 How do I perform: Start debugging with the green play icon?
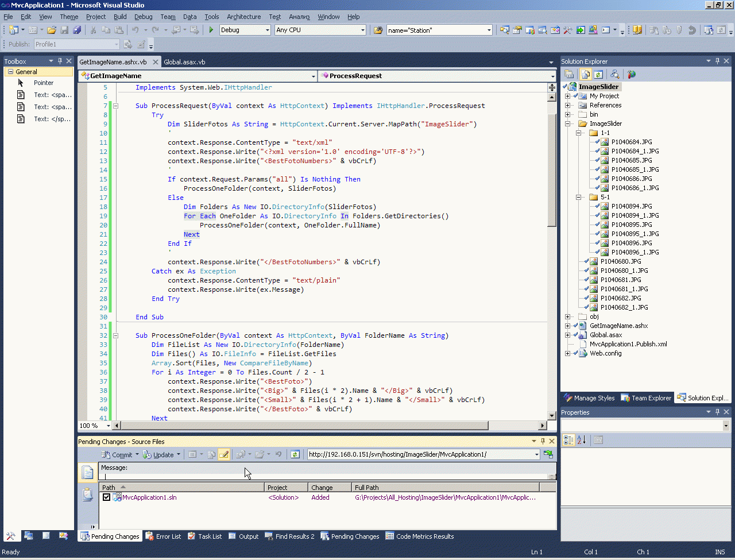(x=211, y=30)
